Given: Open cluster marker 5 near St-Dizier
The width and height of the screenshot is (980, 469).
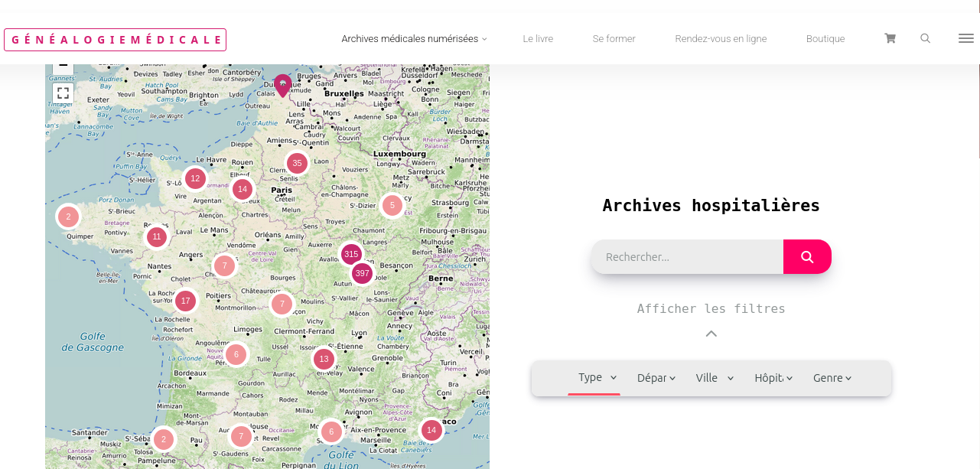Looking at the screenshot, I should (392, 205).
